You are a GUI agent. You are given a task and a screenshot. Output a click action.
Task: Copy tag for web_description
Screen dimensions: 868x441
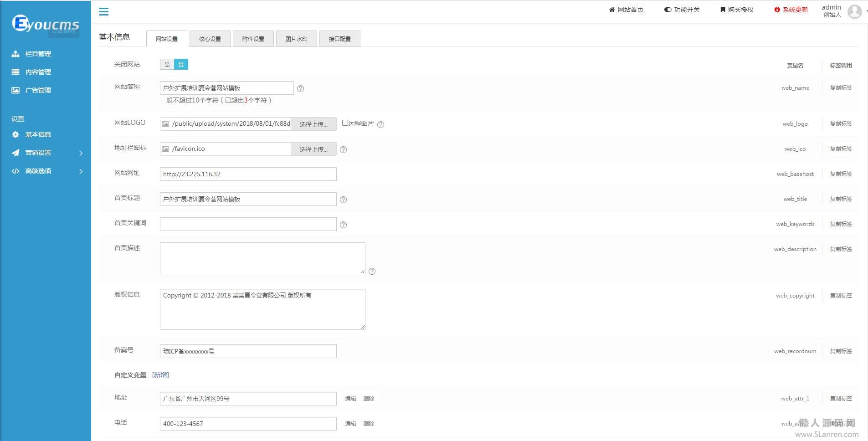[x=841, y=249]
